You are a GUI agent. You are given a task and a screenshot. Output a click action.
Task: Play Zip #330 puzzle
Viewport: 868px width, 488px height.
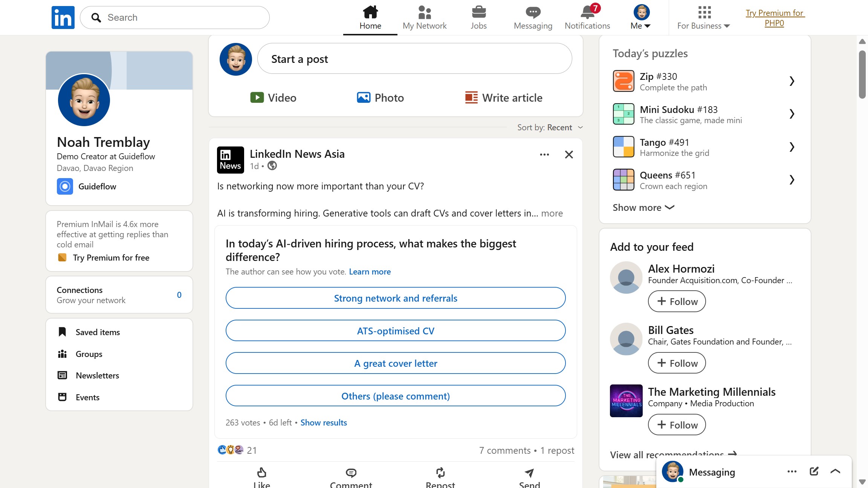click(x=704, y=81)
